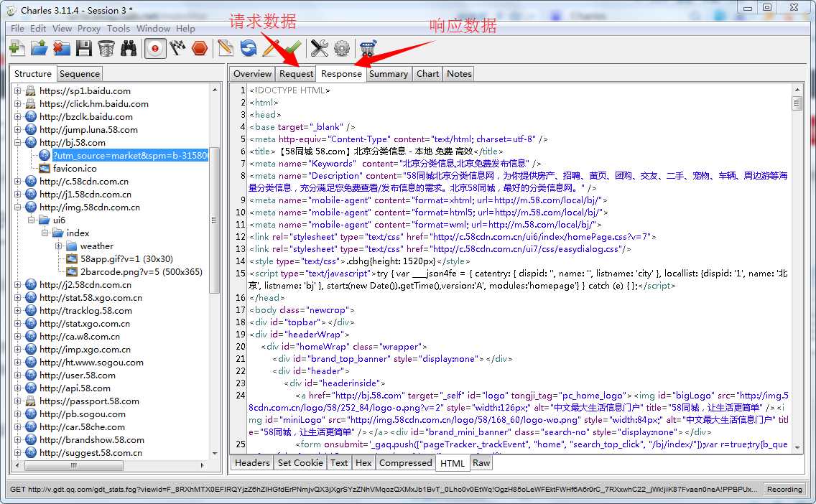Open the Request tab
816x504 pixels.
click(296, 74)
